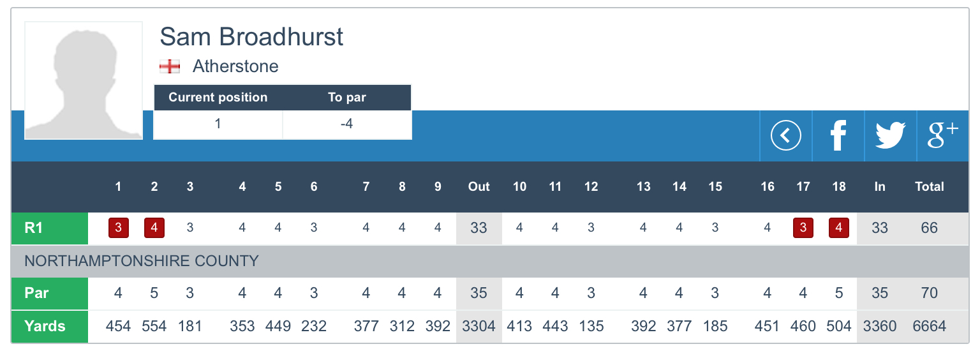Click the Out column header
Viewport: 980px width, 351px height.
(x=479, y=186)
